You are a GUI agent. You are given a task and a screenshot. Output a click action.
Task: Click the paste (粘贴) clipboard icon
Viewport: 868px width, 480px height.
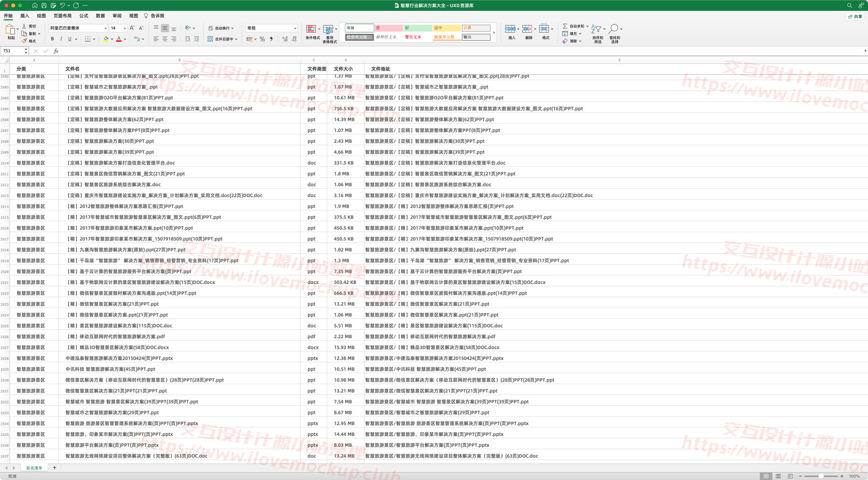coord(10,30)
